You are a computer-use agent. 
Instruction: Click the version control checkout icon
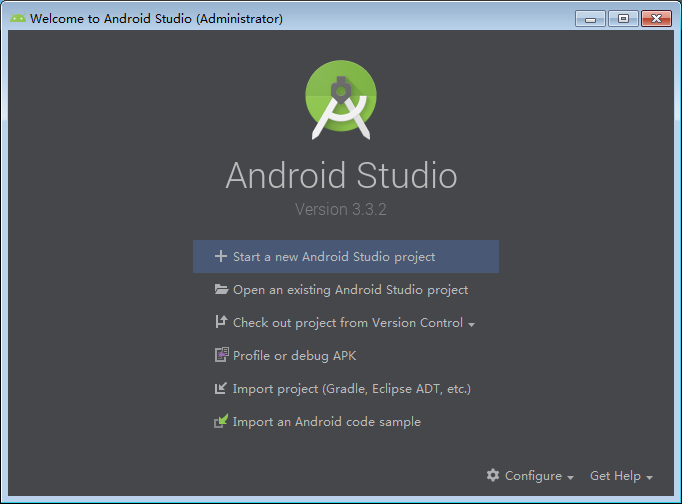[x=221, y=322]
